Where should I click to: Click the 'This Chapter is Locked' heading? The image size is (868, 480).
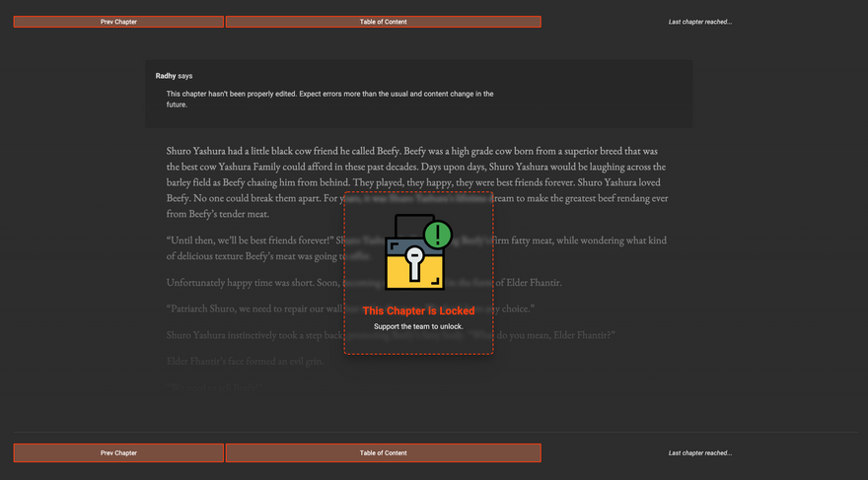(x=418, y=310)
